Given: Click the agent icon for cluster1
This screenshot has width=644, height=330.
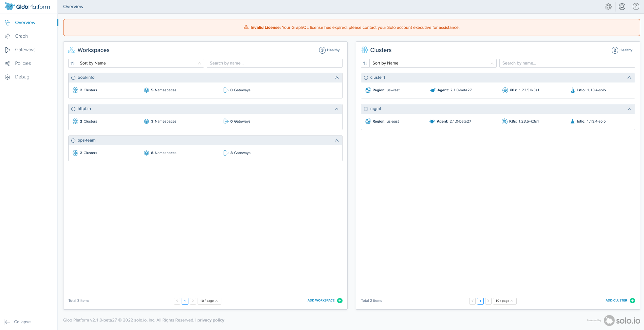Looking at the screenshot, I should click(x=433, y=90).
